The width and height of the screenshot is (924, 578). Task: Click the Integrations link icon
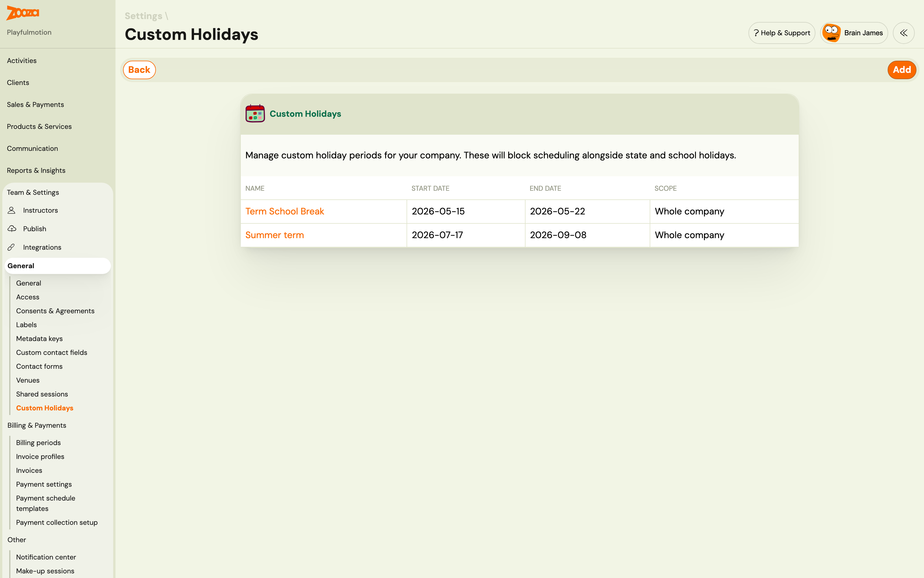click(12, 247)
